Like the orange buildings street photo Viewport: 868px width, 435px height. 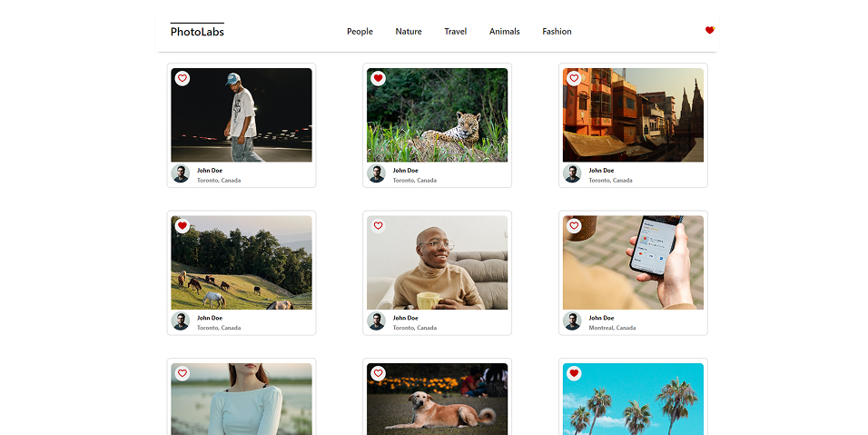point(574,79)
